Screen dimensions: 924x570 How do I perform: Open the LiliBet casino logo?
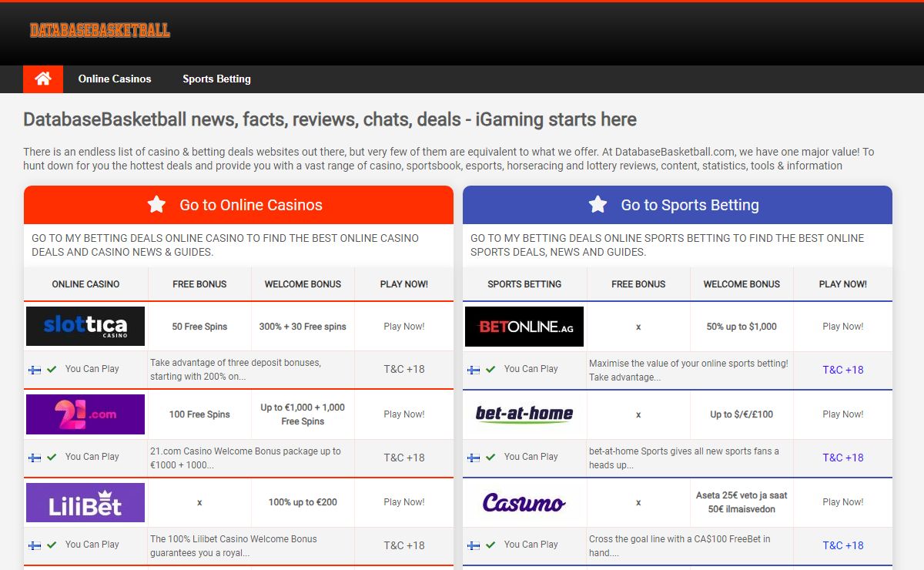[85, 502]
